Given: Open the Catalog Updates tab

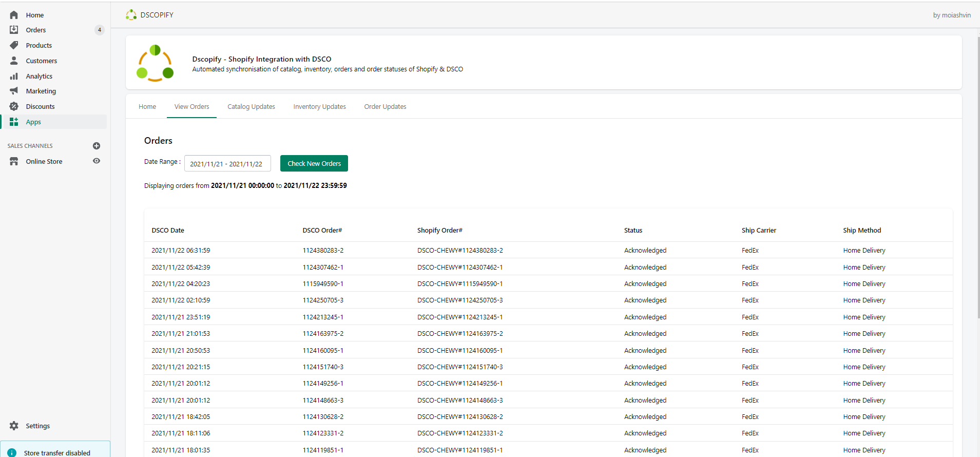Looking at the screenshot, I should [x=251, y=107].
